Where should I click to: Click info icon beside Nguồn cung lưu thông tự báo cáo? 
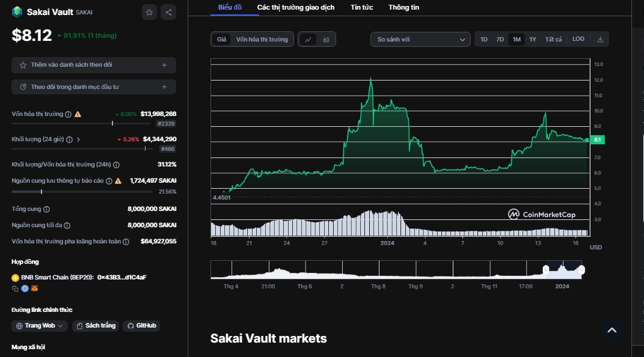coord(109,181)
